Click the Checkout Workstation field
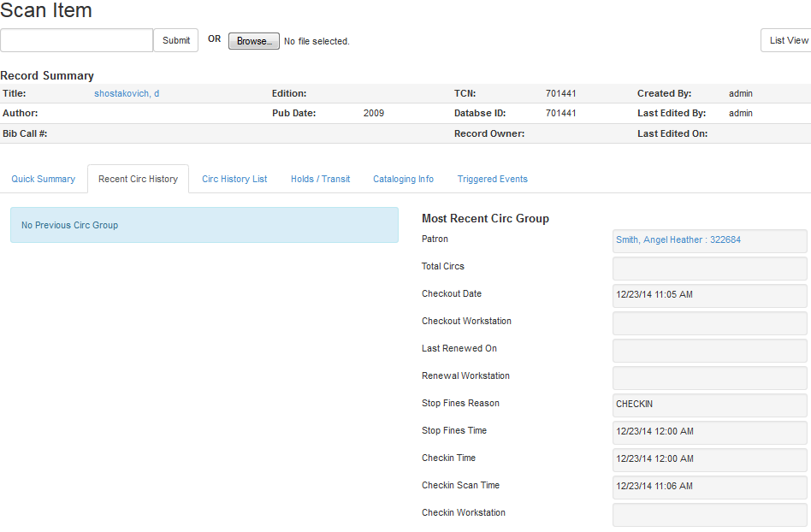 (709, 323)
